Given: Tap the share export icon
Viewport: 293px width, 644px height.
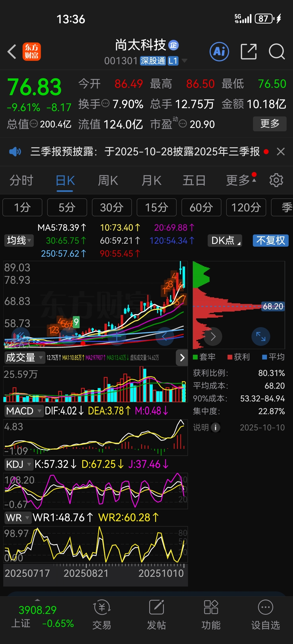Looking at the screenshot, I should pyautogui.click(x=249, y=51).
